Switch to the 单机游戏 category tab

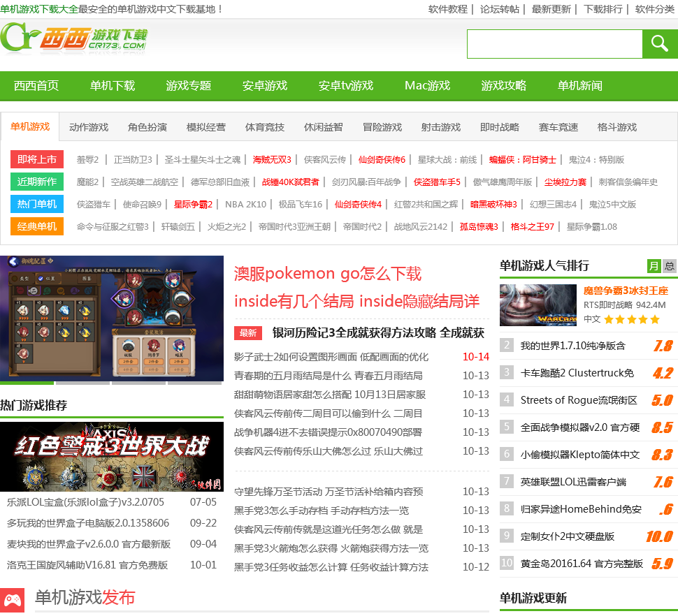30,126
